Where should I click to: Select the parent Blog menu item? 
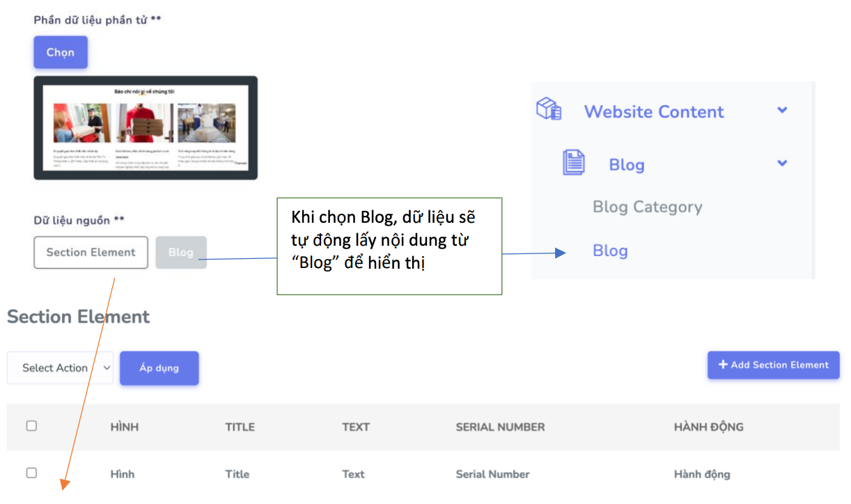tap(626, 165)
